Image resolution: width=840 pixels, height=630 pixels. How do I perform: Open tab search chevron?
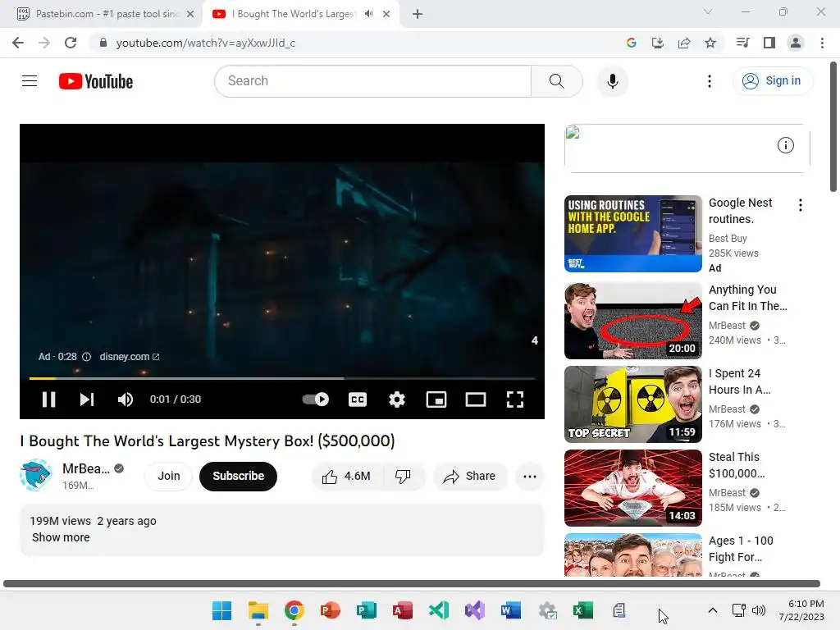(708, 11)
